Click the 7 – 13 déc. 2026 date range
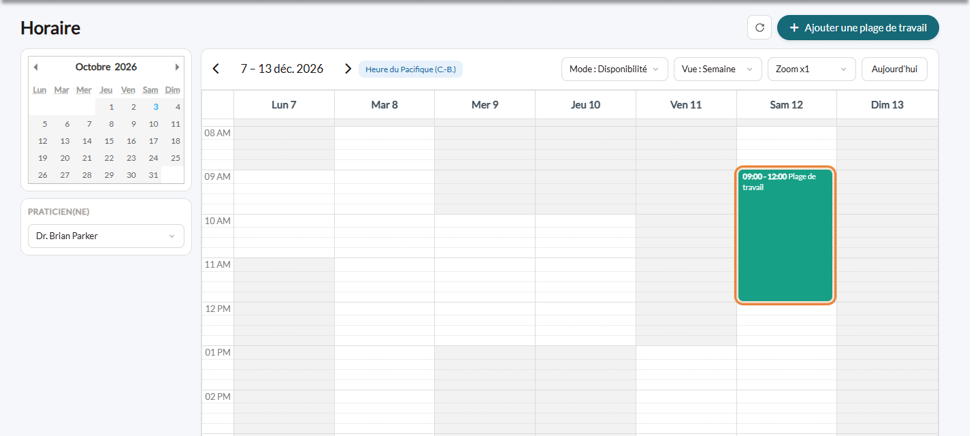Viewport: 980px width, 436px height. pos(282,69)
